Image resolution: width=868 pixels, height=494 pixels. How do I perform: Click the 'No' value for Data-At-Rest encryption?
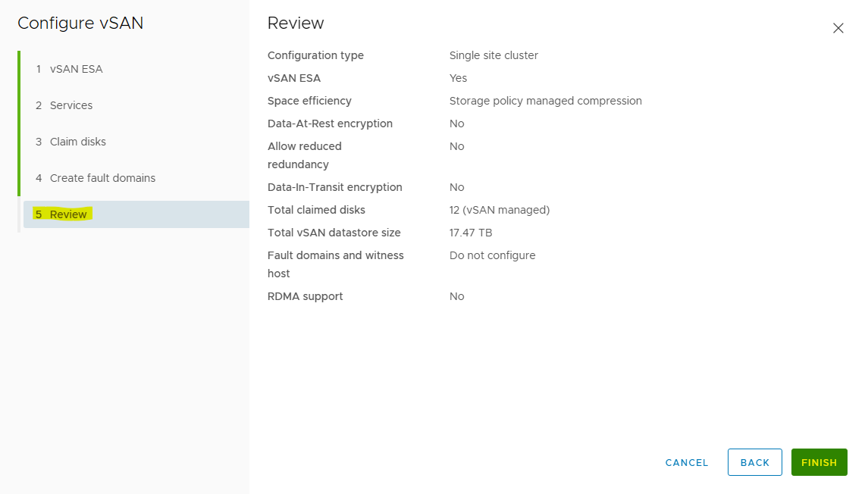point(456,123)
